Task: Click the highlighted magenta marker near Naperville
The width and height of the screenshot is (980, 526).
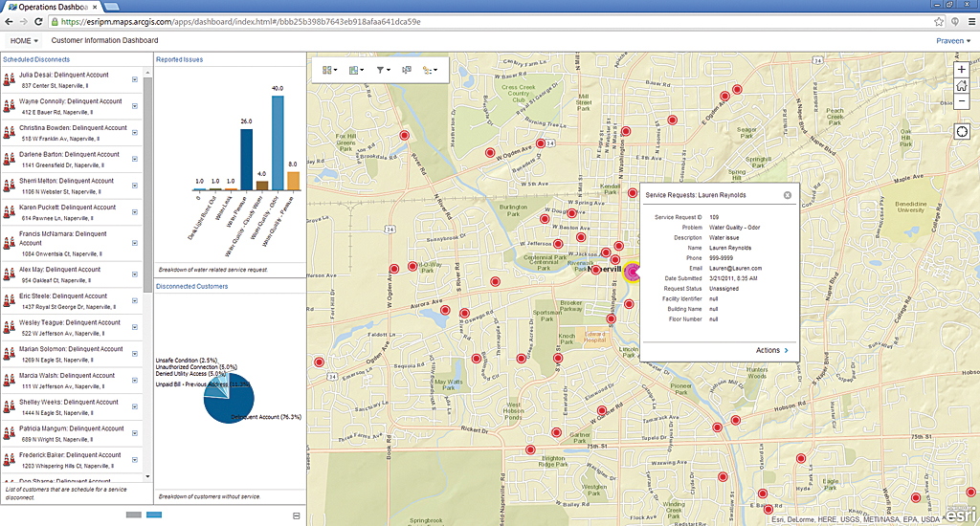Action: coord(634,273)
